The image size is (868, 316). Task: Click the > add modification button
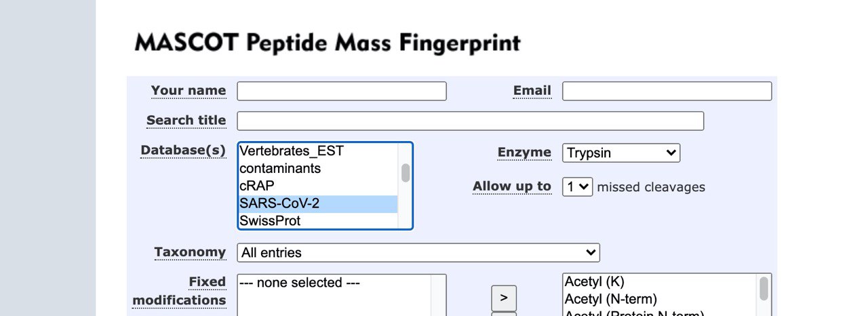pyautogui.click(x=503, y=298)
